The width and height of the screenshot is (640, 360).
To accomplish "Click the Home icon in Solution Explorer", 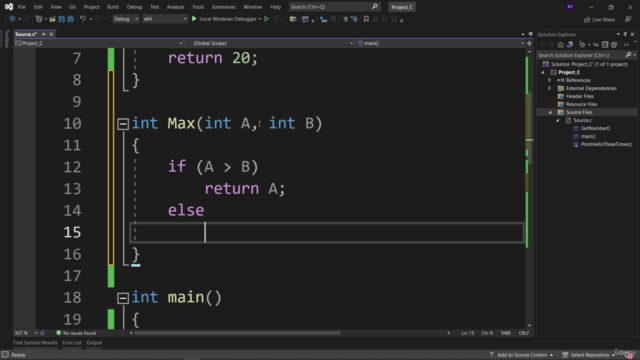I will tap(560, 45).
